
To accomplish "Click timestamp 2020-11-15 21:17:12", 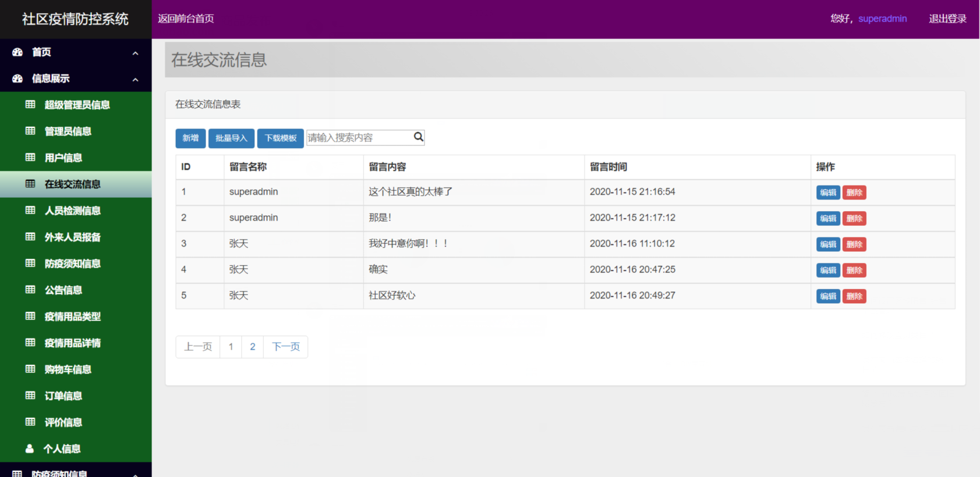I will pos(632,218).
